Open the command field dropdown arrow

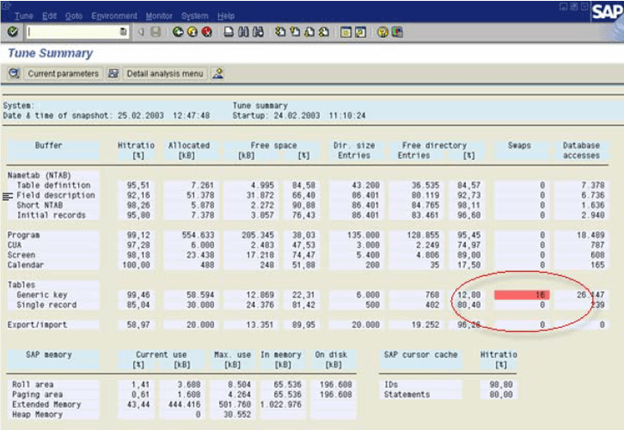[x=123, y=32]
